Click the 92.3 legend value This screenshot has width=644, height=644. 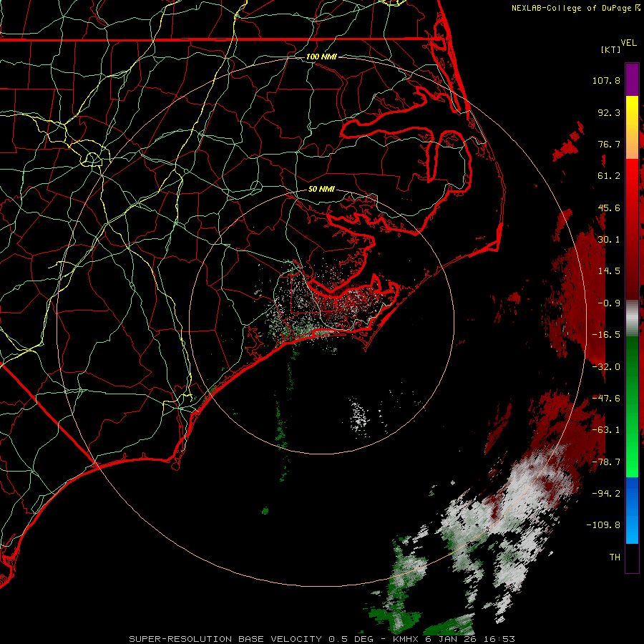[x=609, y=112]
